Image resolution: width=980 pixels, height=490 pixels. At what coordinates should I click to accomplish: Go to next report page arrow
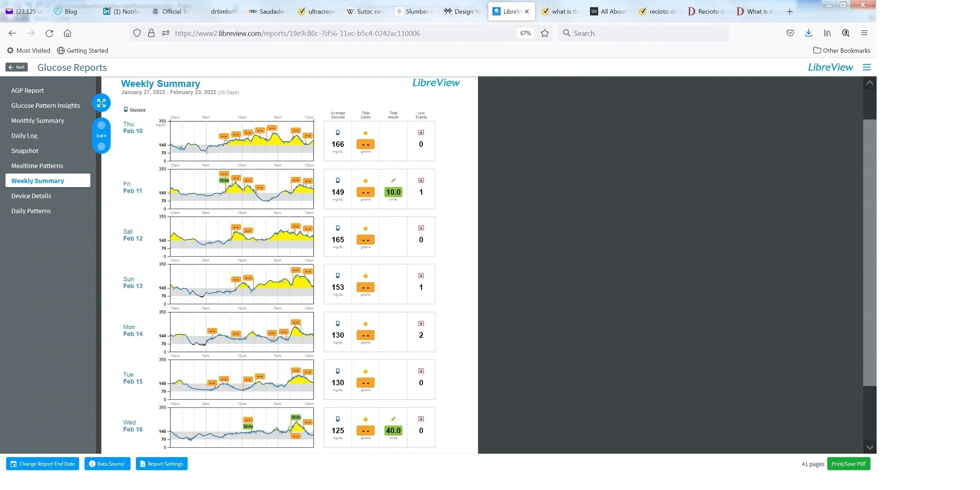[x=101, y=146]
